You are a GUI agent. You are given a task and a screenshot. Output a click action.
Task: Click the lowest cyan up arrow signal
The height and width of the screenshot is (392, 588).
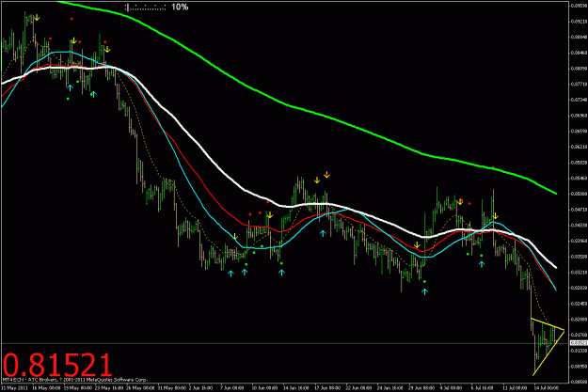(x=424, y=291)
